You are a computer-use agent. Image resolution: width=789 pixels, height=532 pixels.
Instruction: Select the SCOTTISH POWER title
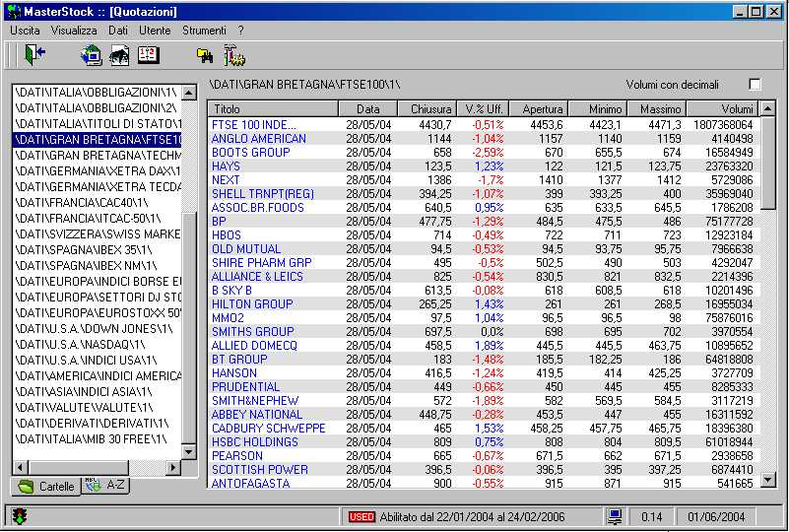tap(260, 470)
